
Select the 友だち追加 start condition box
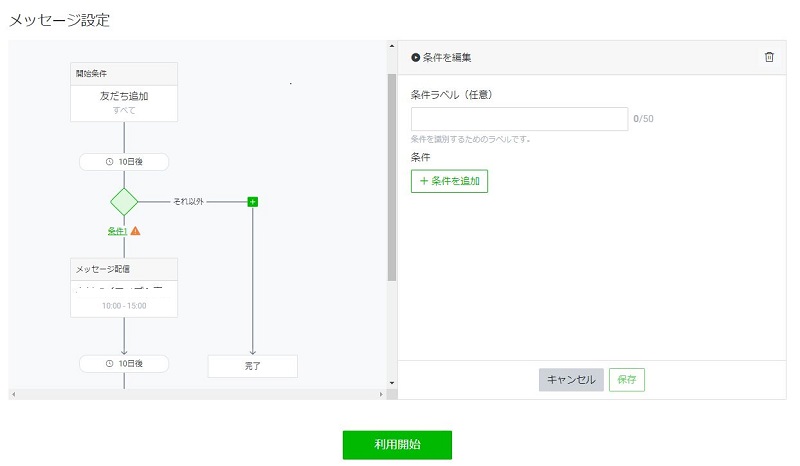124,102
